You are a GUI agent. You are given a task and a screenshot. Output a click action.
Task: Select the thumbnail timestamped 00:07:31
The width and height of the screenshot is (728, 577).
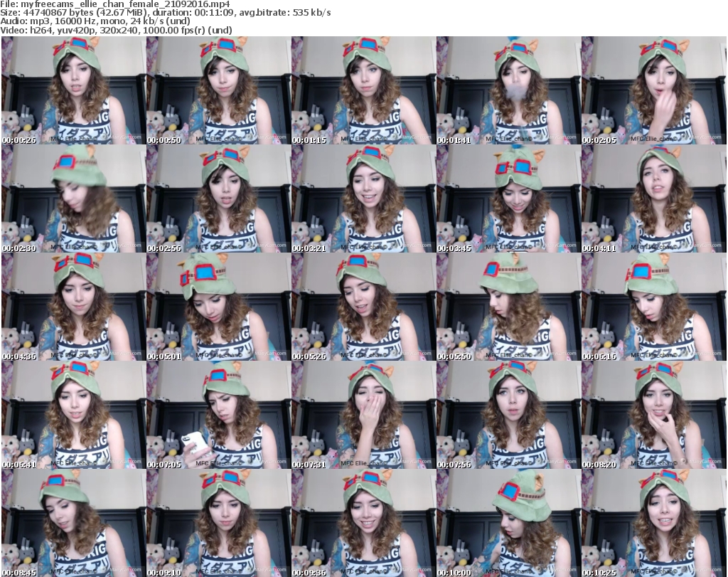tap(363, 415)
